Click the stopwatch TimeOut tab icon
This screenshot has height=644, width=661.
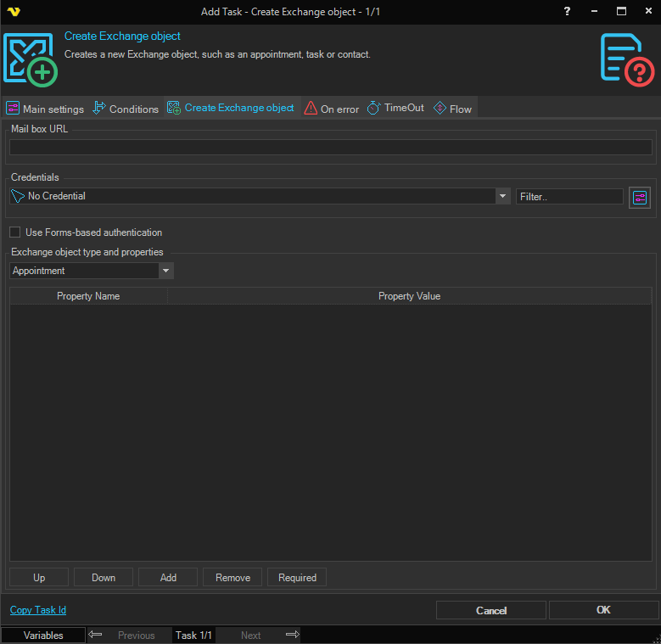(x=373, y=109)
